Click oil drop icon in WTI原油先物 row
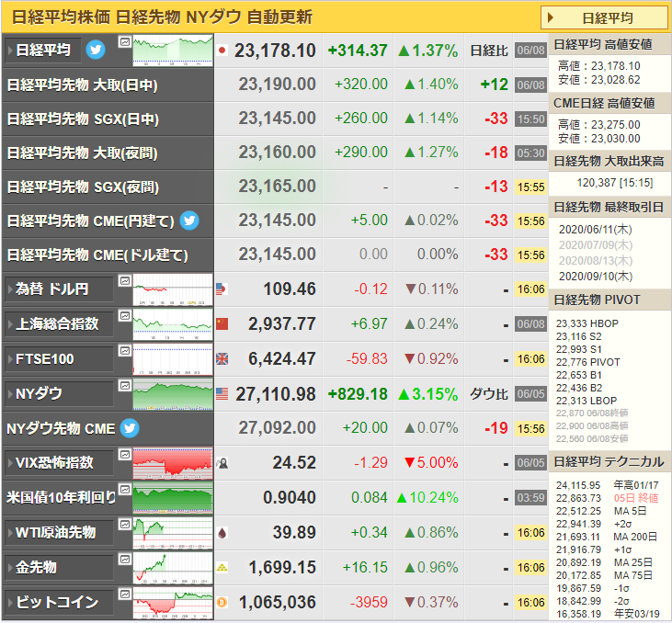The width and height of the screenshot is (672, 623). click(x=222, y=533)
